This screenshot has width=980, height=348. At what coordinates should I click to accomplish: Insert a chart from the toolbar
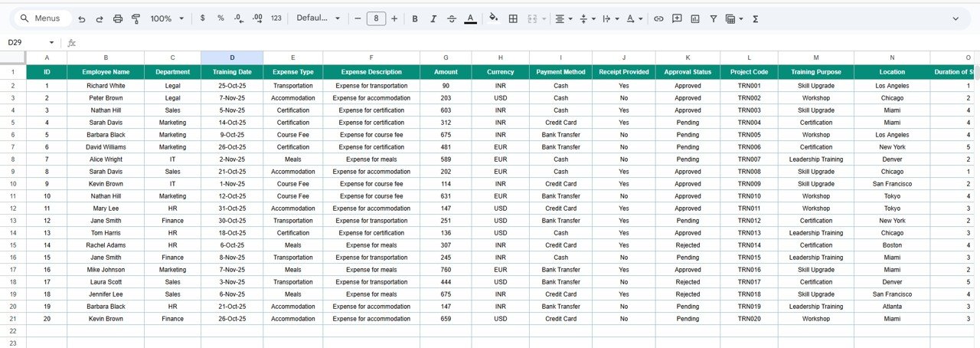695,18
